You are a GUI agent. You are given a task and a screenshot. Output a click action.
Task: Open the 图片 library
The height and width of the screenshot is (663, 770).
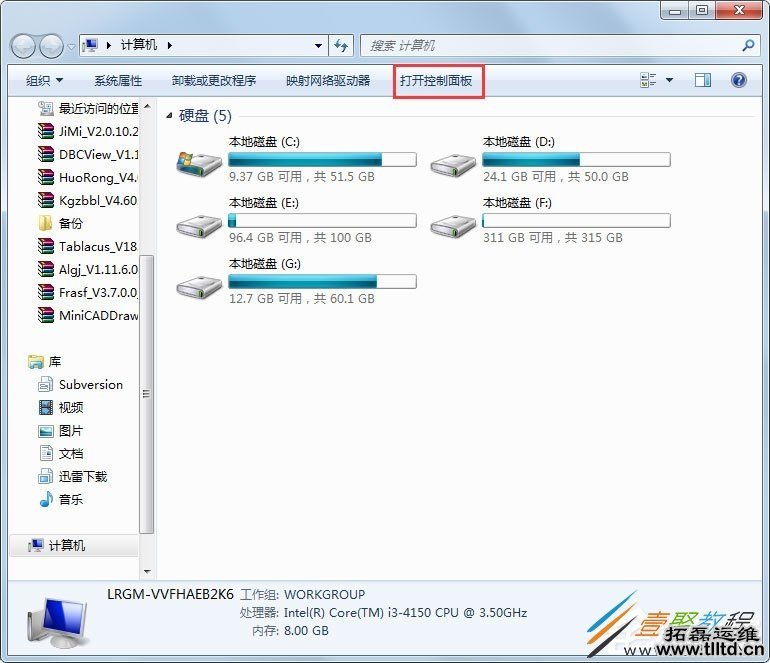coord(61,431)
